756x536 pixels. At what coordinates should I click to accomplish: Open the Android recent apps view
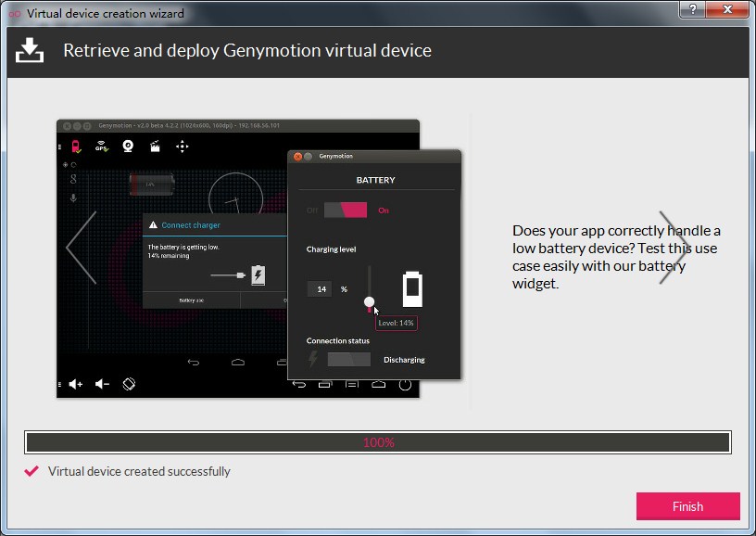(x=324, y=385)
